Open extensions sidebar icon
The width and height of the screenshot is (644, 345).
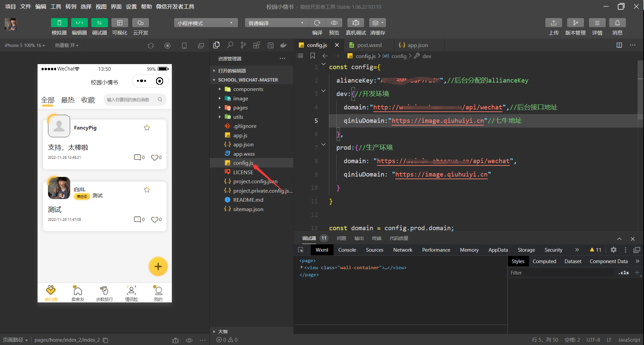click(257, 45)
